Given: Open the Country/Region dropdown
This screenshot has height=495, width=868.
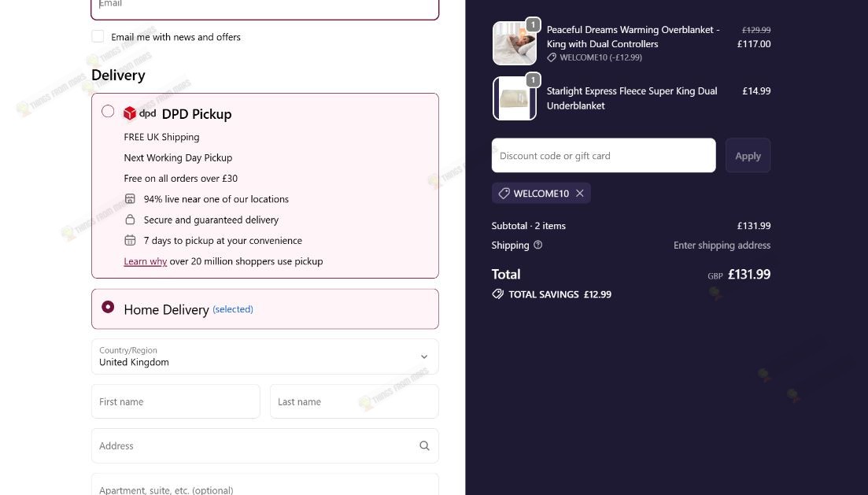Looking at the screenshot, I should 265,356.
